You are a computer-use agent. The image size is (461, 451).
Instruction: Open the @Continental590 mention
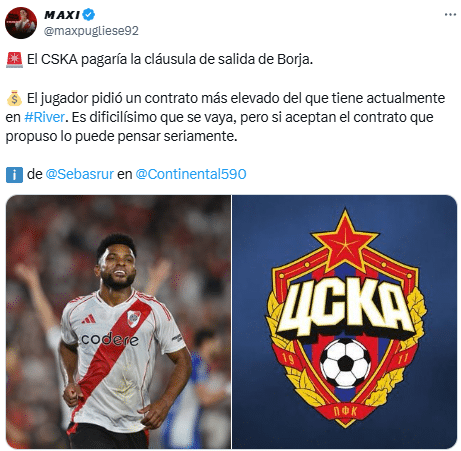tap(191, 174)
